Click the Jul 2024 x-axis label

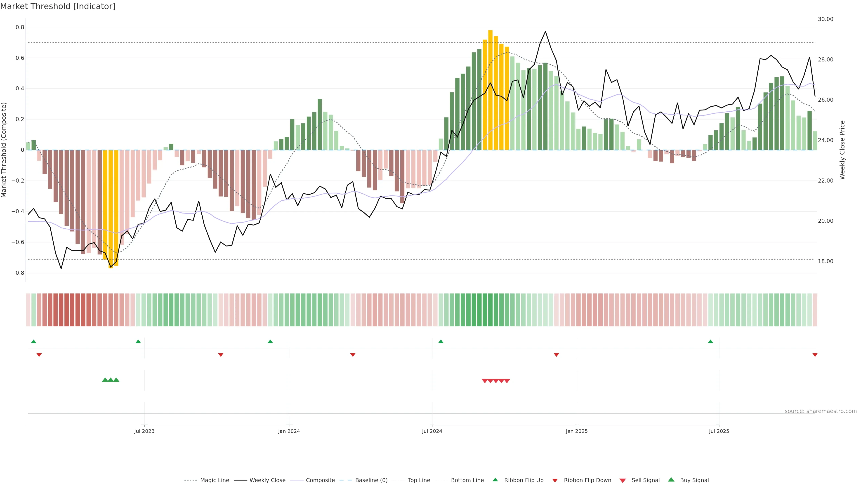[x=432, y=431]
